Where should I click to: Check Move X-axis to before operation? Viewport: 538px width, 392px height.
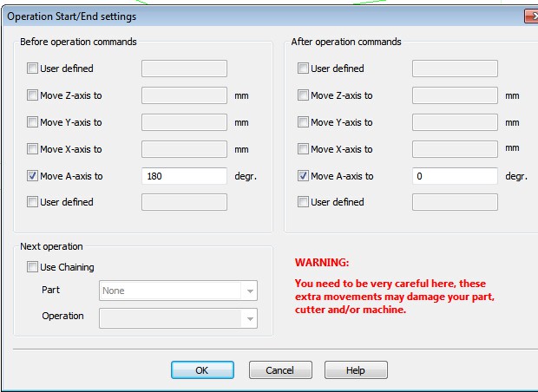(x=33, y=149)
